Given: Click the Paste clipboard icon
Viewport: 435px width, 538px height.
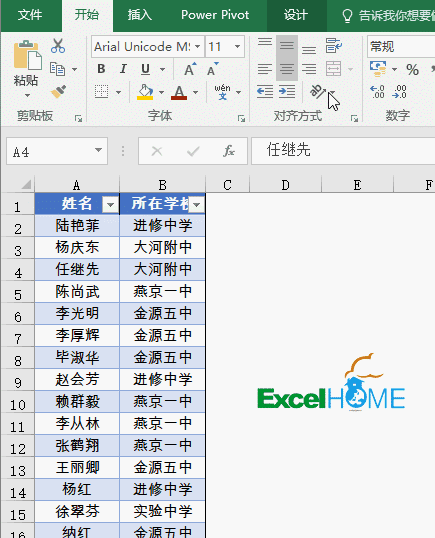Looking at the screenshot, I should (27, 55).
